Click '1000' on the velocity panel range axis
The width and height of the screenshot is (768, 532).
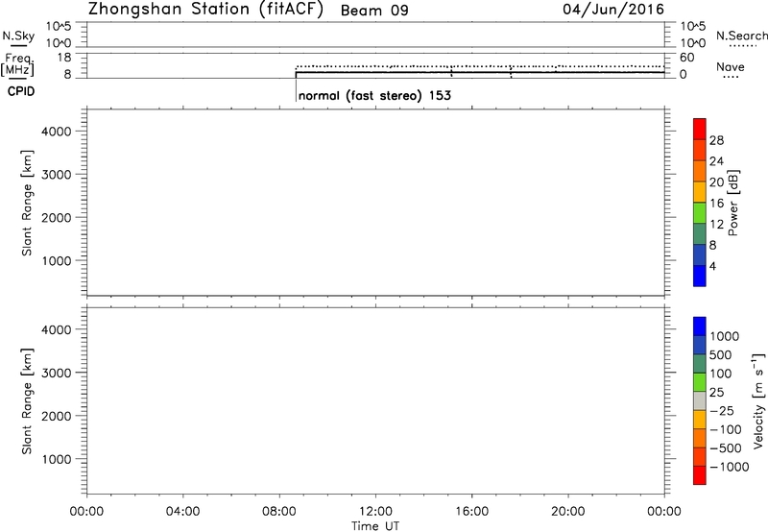56,459
